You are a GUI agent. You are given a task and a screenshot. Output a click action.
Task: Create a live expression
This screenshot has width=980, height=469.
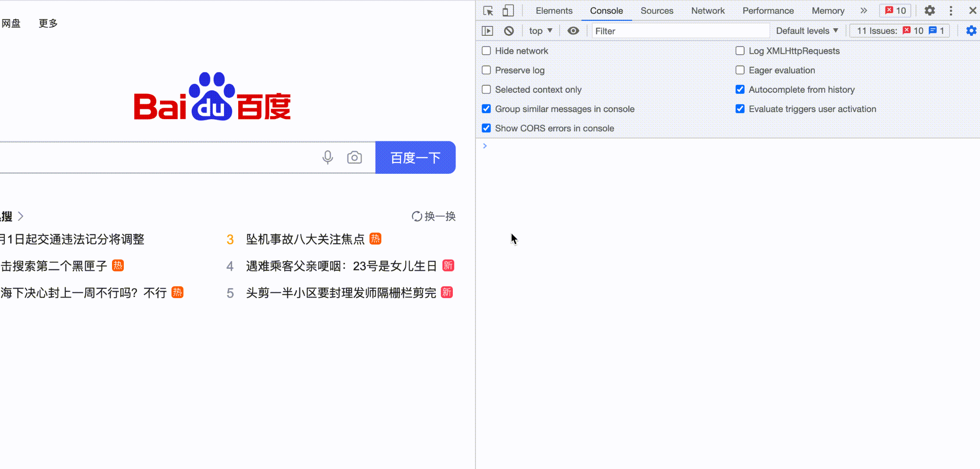tap(573, 30)
